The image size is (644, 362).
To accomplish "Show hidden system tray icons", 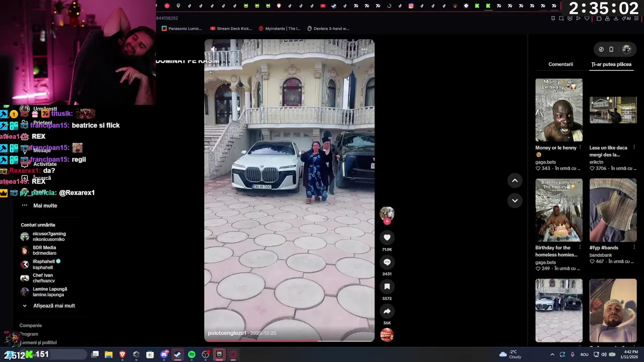I will click(552, 354).
